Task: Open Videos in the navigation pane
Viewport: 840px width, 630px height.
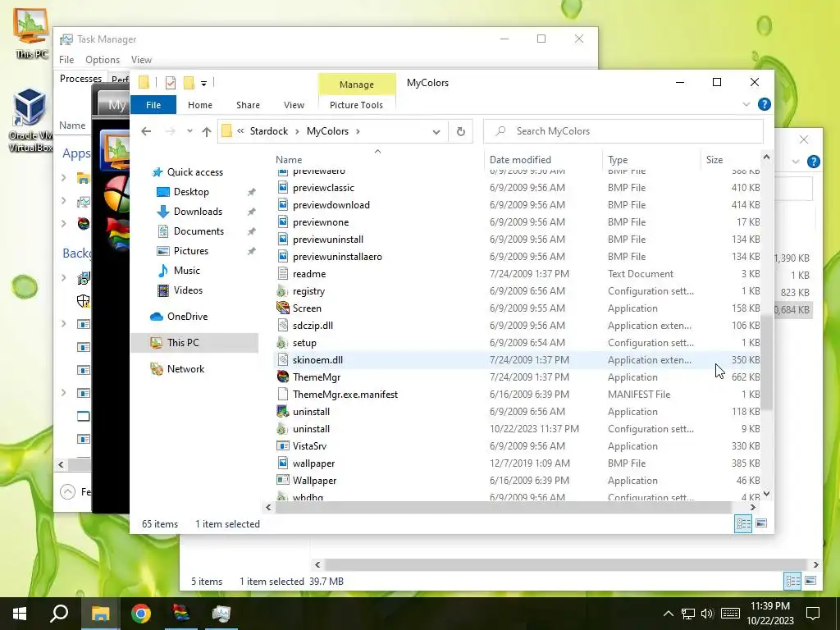Action: click(188, 290)
